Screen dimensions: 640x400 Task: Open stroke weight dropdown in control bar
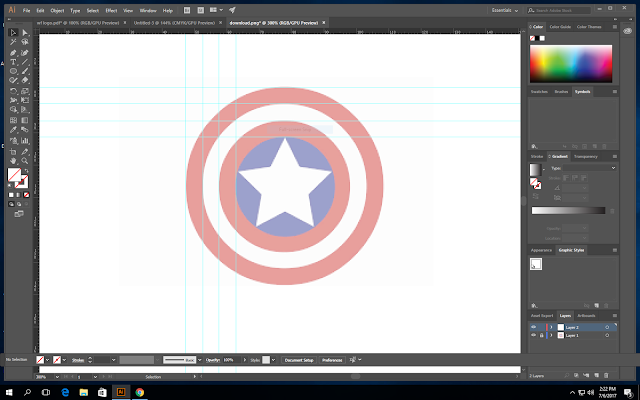pos(113,360)
